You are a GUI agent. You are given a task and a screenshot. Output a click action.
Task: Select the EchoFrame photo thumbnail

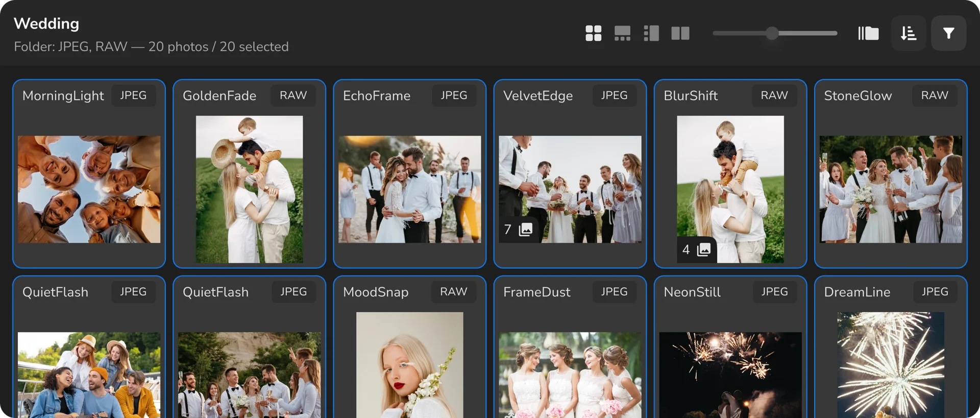tap(409, 189)
